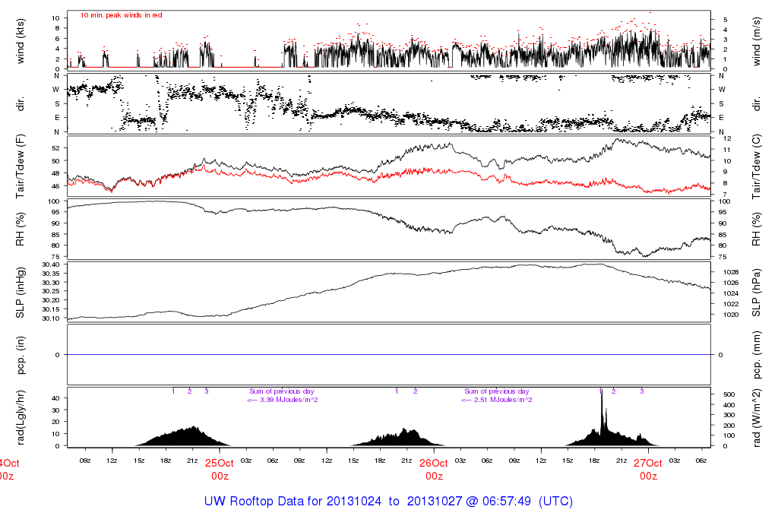Click the "2.51 MJoules/m^2" daily sum annotation
Image resolution: width=778 pixels, height=532 pixels.
coord(503,400)
